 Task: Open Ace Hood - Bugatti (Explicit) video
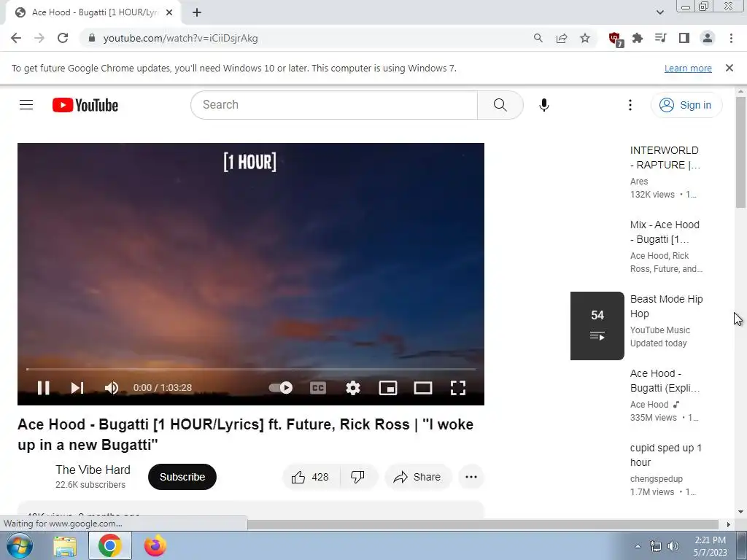(665, 381)
